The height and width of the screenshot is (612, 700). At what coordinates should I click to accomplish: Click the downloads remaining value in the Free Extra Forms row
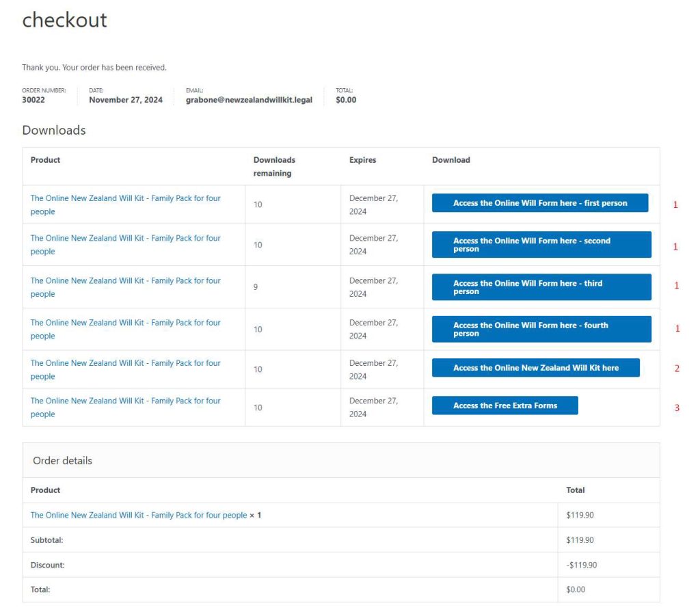point(258,408)
